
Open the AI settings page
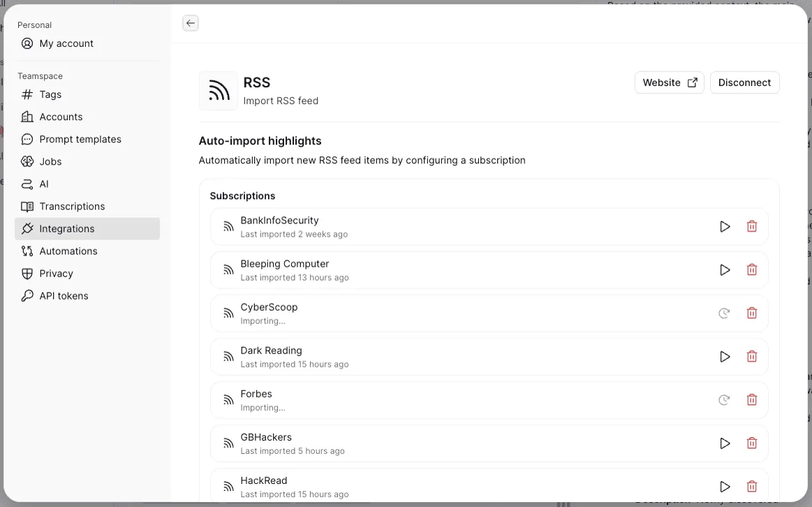pos(87,184)
